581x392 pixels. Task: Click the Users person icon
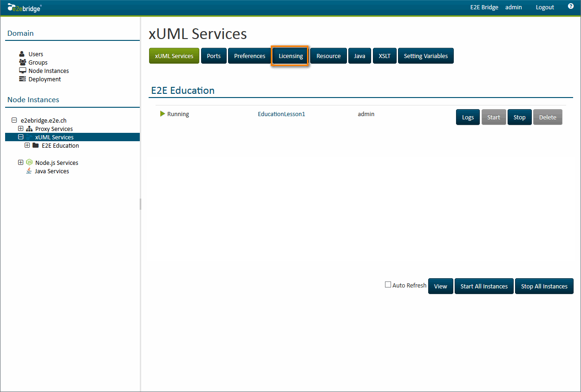point(22,54)
